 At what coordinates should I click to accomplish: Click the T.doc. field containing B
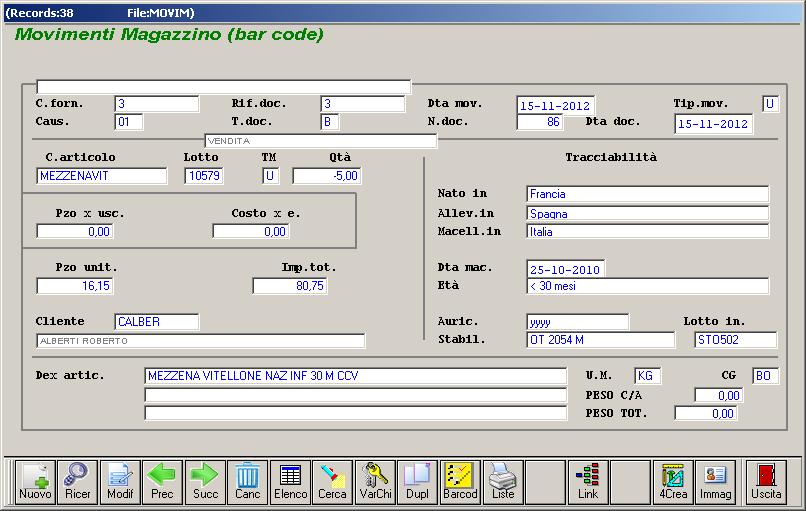click(329, 122)
